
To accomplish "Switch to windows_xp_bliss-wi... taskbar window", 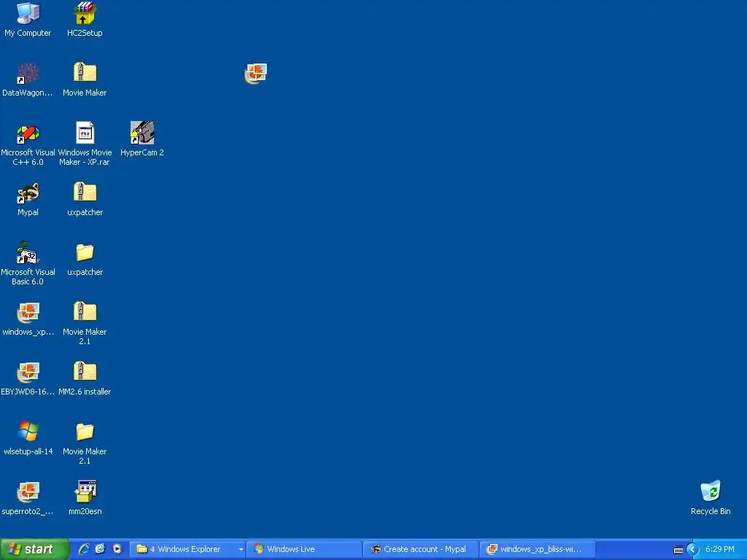I will 538,549.
